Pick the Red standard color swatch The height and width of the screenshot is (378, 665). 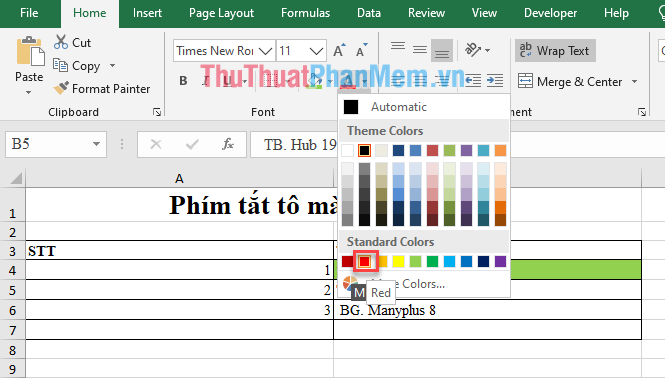pyautogui.click(x=364, y=261)
